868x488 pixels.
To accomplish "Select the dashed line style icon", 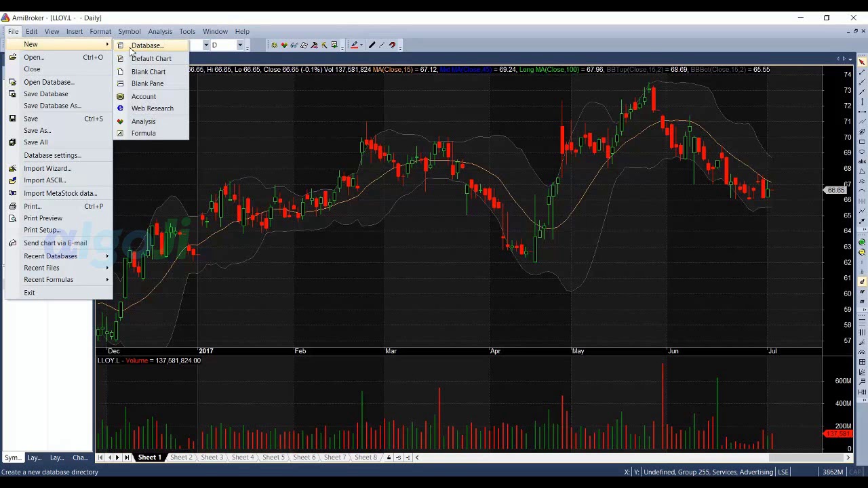I will pyautogui.click(x=382, y=45).
